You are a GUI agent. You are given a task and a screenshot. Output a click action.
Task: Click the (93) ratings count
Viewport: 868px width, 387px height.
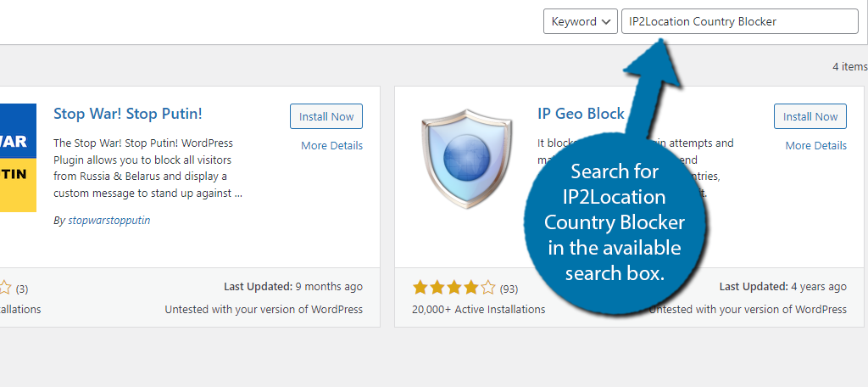click(509, 289)
